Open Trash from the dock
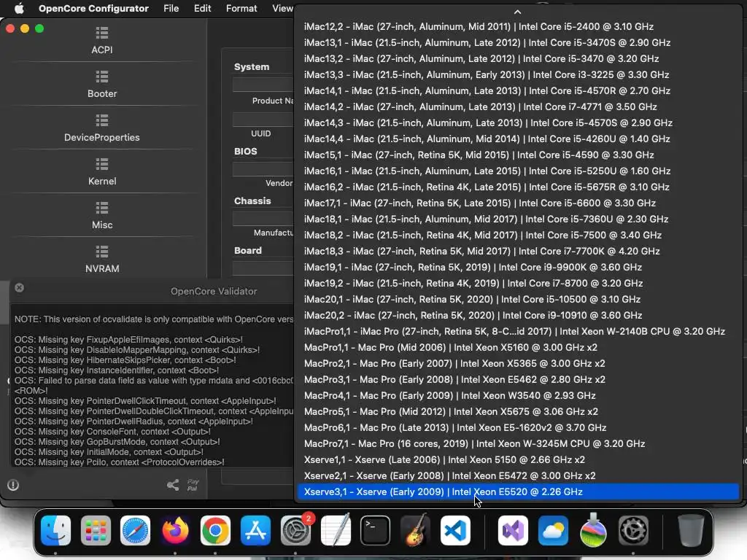 [x=691, y=530]
